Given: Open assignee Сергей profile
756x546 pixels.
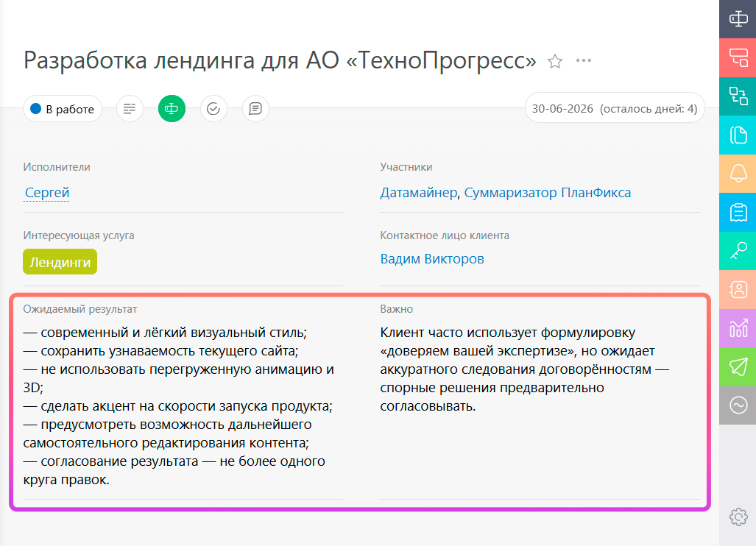Looking at the screenshot, I should 47,193.
